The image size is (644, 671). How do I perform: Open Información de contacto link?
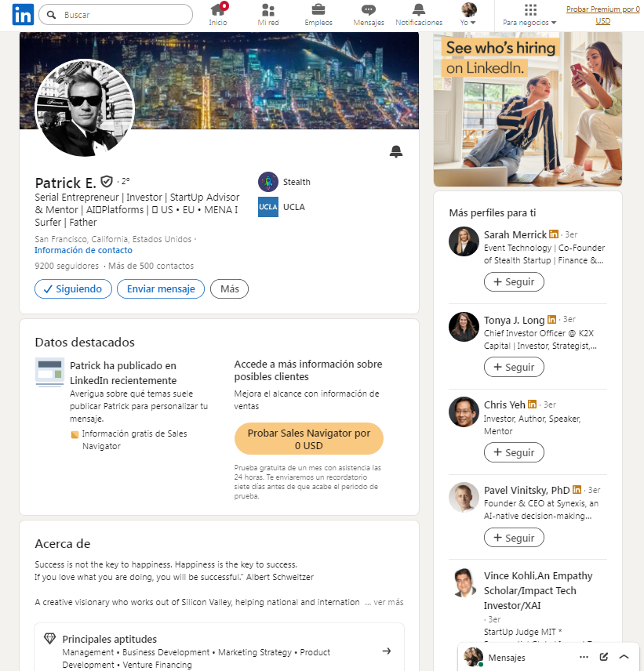pos(83,250)
